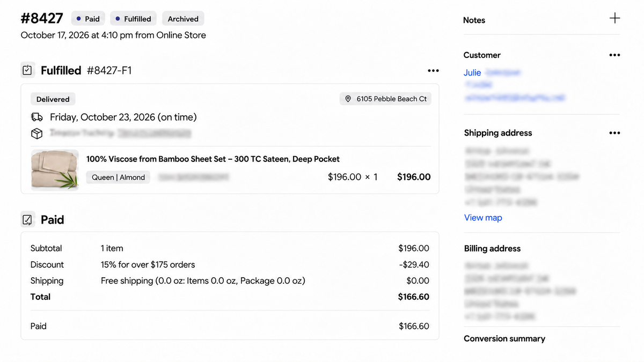The width and height of the screenshot is (644, 362).
Task: Click the shipping amount $0.00
Action: pos(418,280)
